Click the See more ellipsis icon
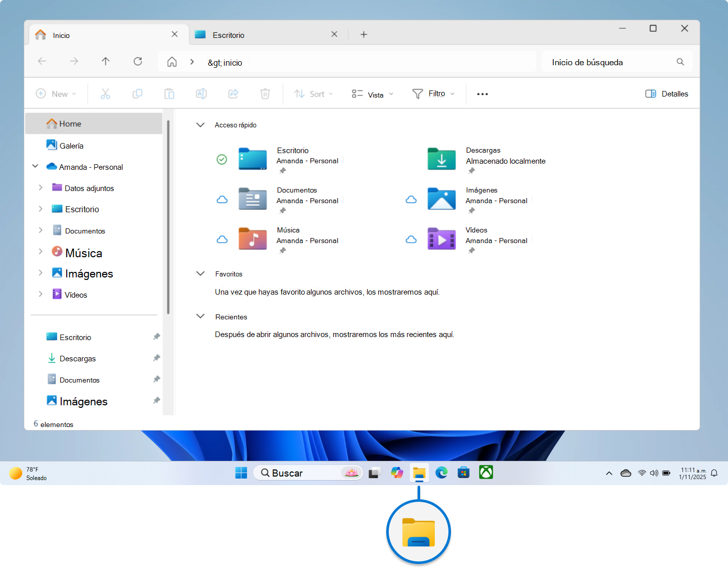This screenshot has height=568, width=728. [482, 93]
